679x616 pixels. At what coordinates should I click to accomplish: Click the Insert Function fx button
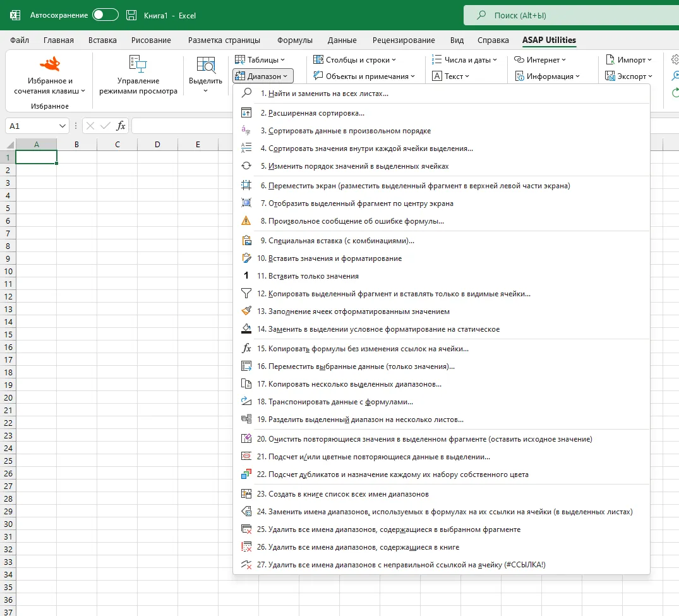(x=121, y=126)
